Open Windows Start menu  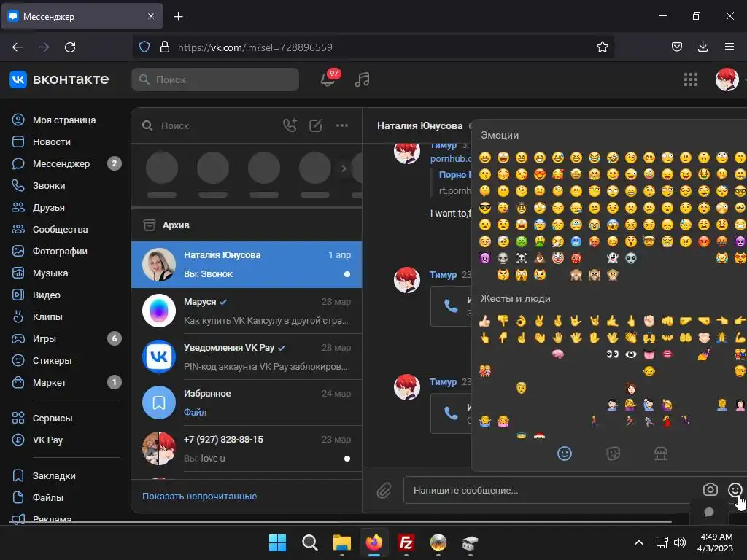[x=277, y=542]
